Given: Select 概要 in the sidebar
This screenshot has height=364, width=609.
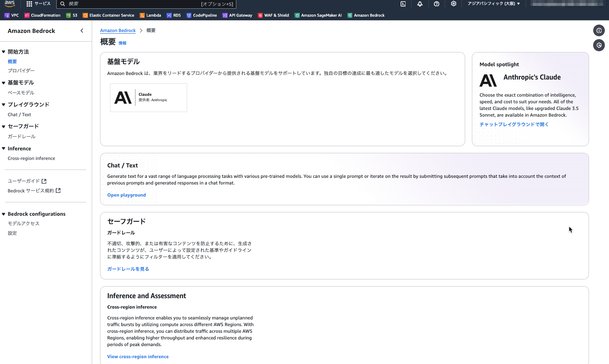Looking at the screenshot, I should pyautogui.click(x=13, y=62).
